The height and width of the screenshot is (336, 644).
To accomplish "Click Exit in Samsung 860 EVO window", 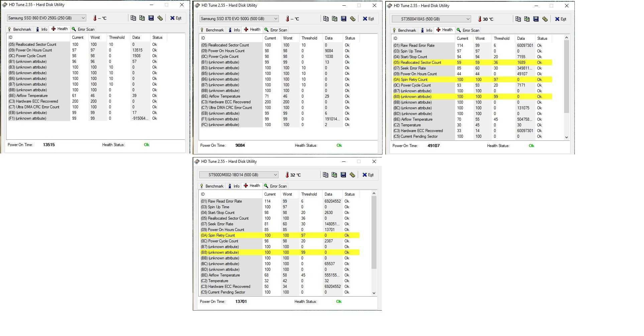I will [176, 18].
